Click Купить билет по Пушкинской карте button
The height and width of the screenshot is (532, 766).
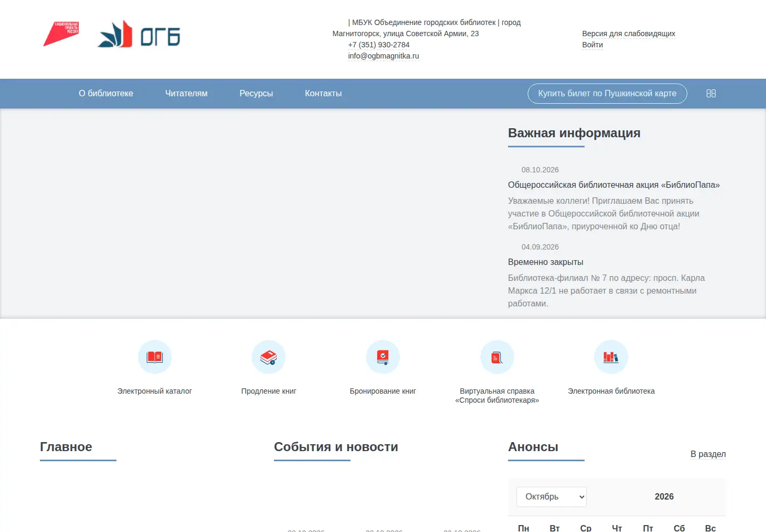coord(607,94)
